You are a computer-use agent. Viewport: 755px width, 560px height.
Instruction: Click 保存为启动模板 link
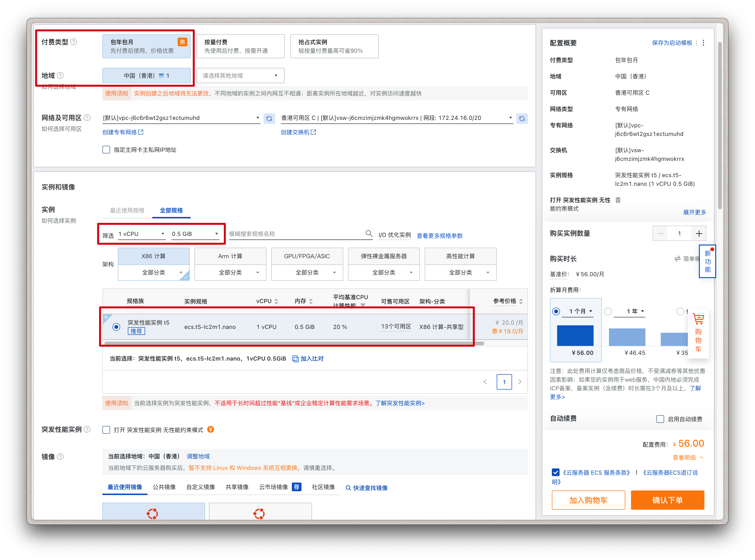click(672, 43)
